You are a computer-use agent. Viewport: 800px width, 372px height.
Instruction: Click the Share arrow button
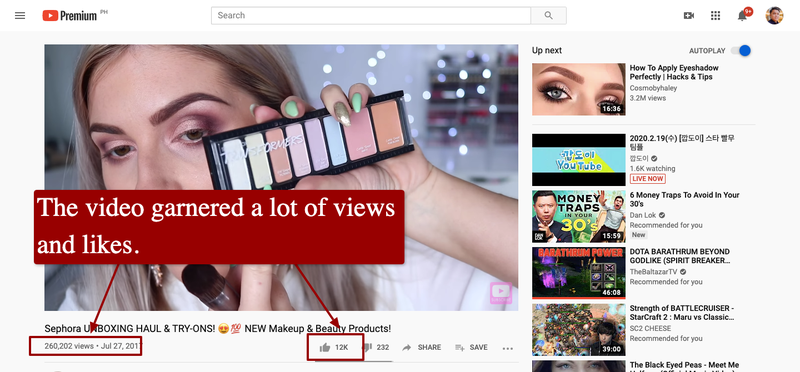click(x=421, y=348)
